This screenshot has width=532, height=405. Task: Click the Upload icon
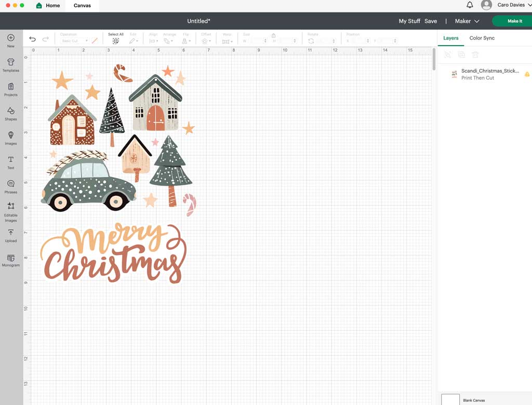click(x=11, y=232)
